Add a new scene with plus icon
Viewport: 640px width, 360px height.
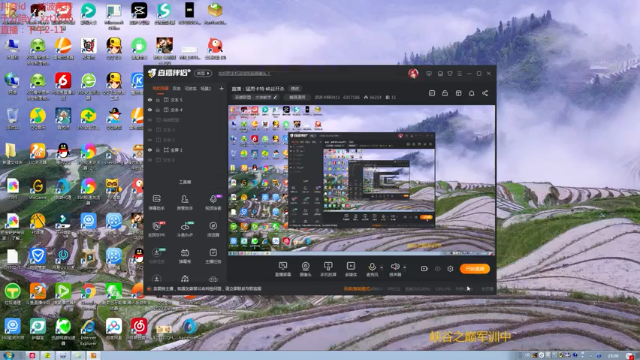coord(221,89)
